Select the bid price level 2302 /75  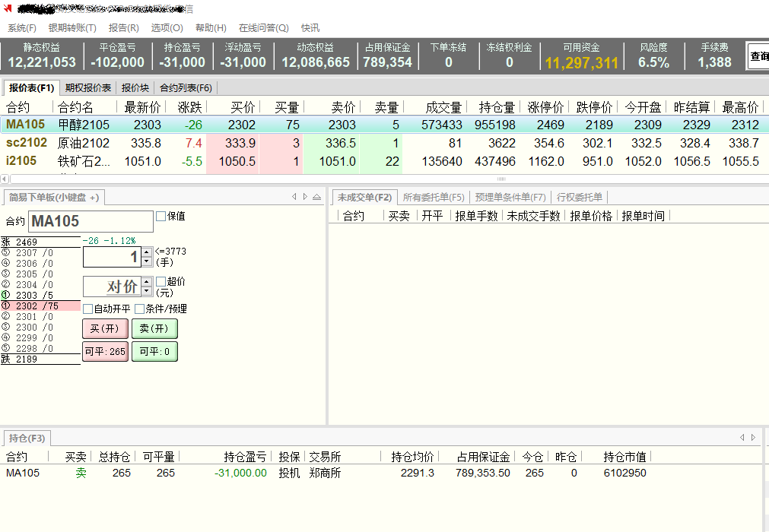click(40, 306)
